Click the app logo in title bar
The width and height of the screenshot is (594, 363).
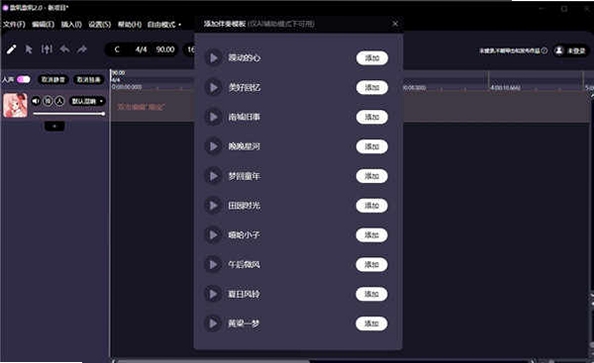pos(5,8)
